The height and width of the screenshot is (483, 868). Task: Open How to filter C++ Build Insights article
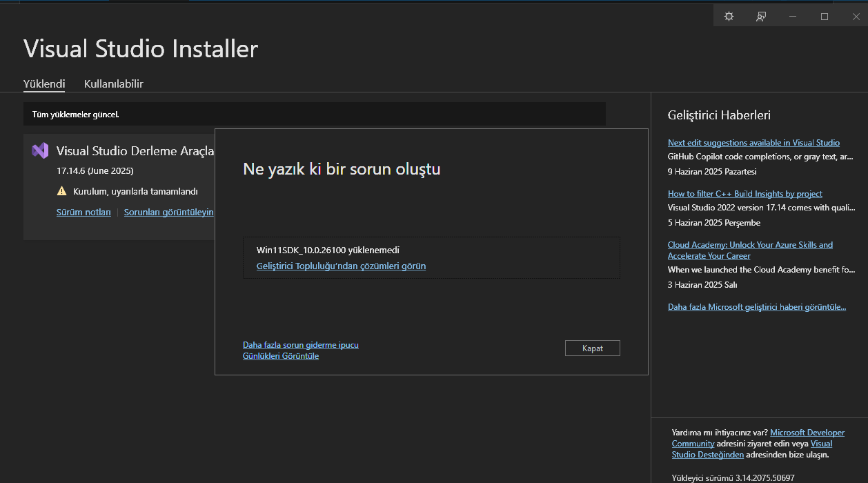point(745,194)
